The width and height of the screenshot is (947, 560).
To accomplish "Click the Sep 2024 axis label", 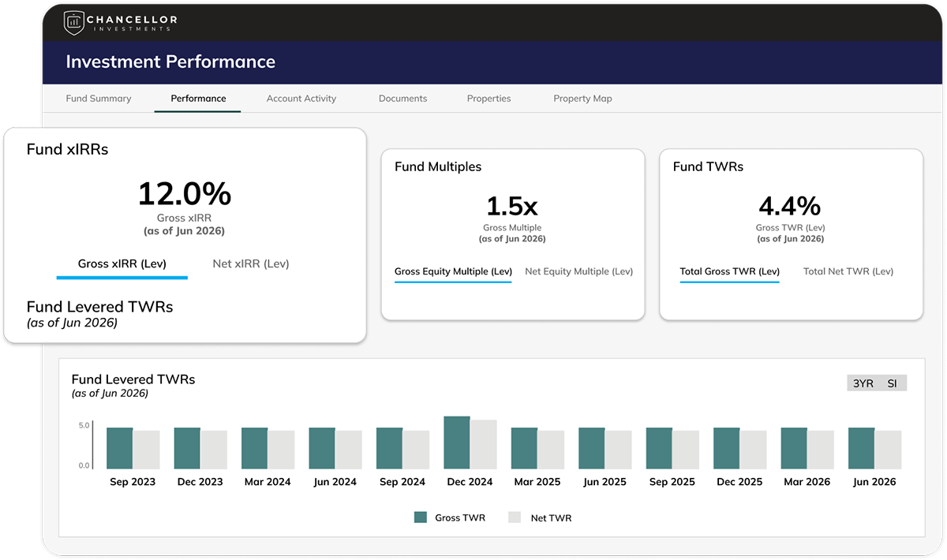I will tap(402, 482).
